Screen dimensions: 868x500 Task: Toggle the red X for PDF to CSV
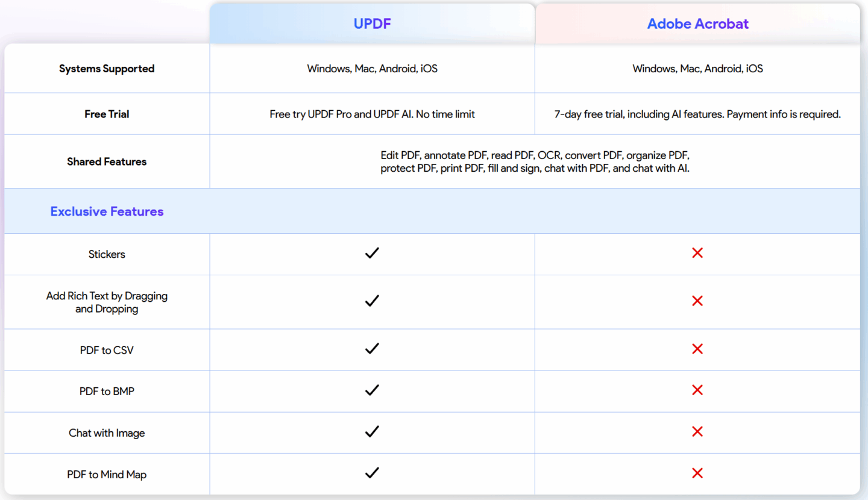click(697, 349)
